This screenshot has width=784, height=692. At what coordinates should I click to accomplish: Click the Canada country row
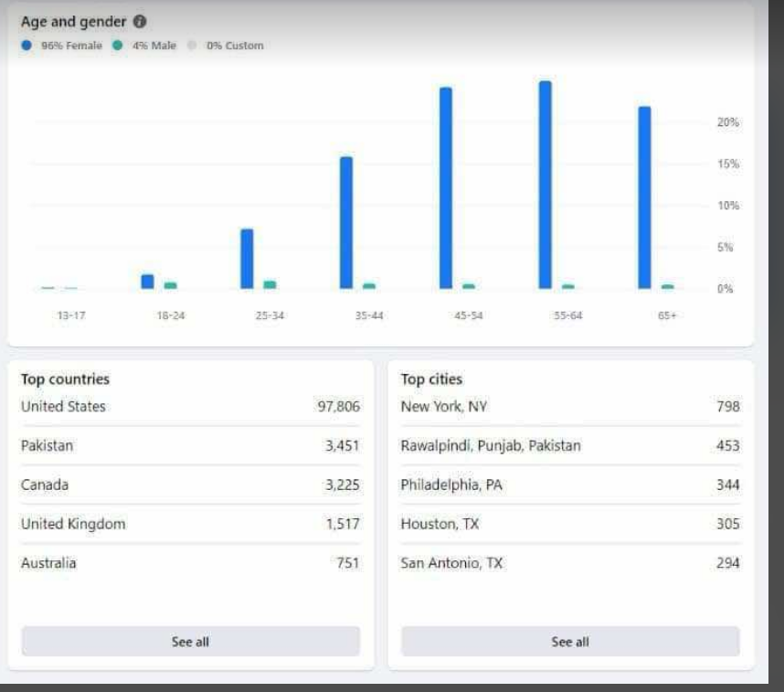pos(190,484)
